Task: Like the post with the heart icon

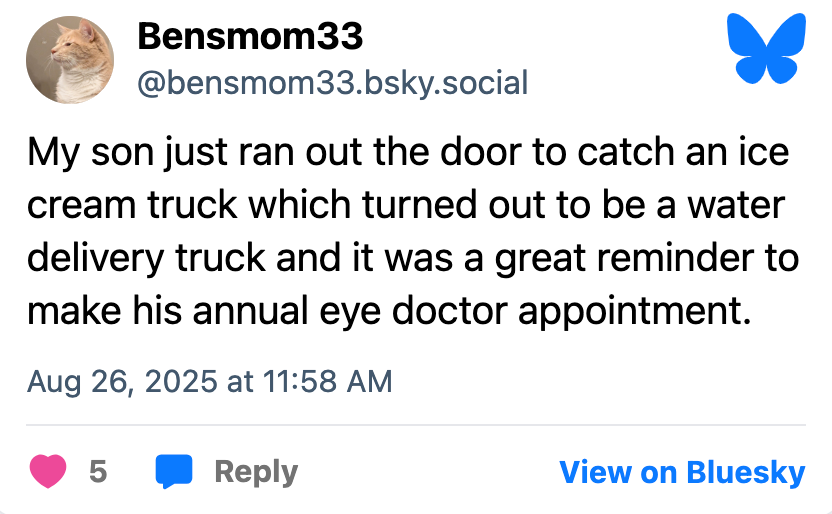Action: tap(48, 471)
